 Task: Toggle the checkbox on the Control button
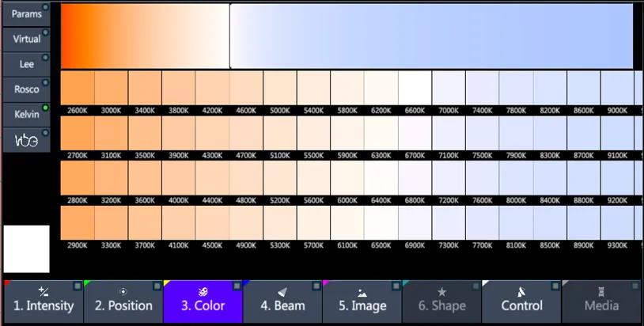(x=555, y=286)
